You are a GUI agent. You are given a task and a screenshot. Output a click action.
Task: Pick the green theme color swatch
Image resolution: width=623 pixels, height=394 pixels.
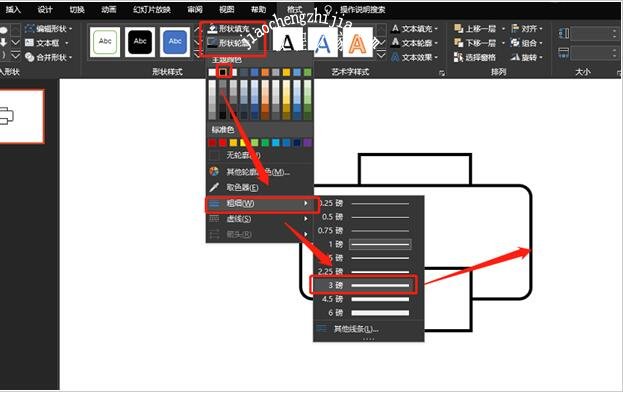click(308, 72)
